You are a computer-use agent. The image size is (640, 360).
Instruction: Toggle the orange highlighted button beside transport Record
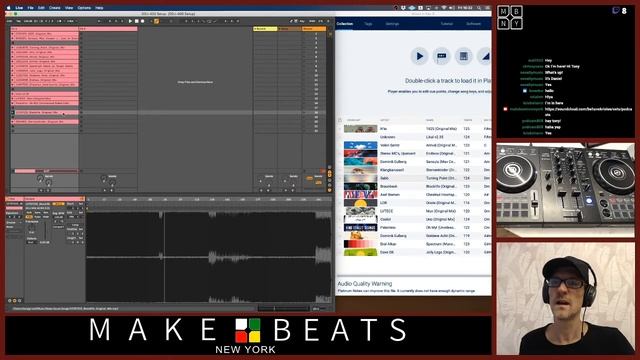(x=156, y=21)
